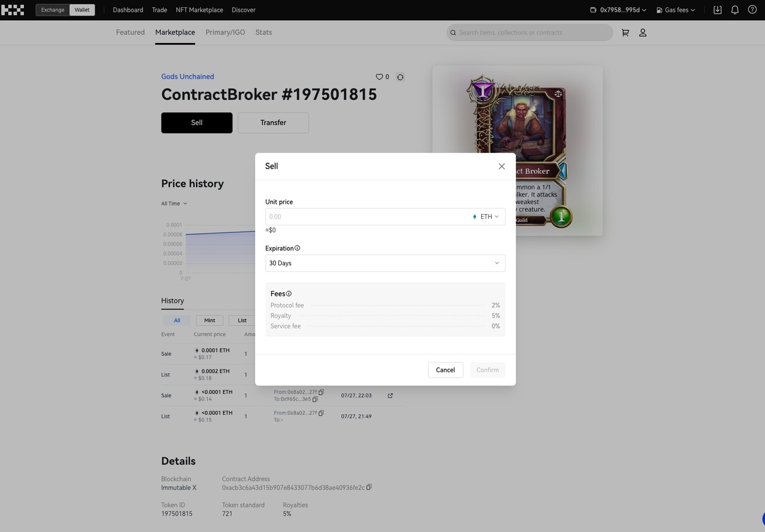Open the notifications bell

735,10
